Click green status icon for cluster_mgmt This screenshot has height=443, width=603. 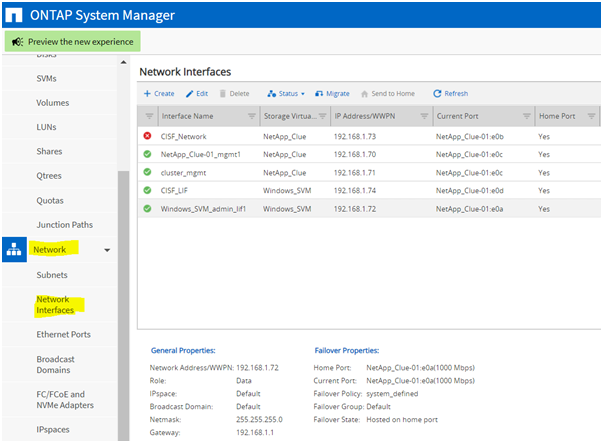[x=147, y=172]
